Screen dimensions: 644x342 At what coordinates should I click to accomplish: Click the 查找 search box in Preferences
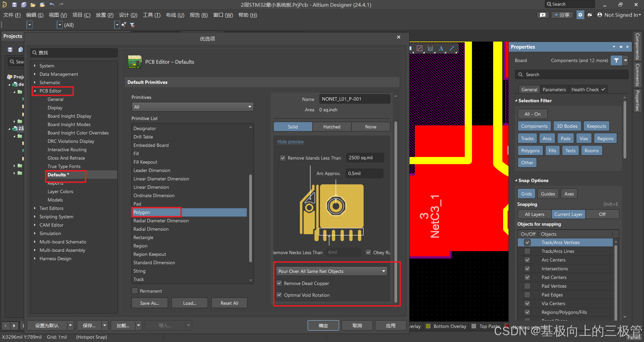[x=74, y=53]
